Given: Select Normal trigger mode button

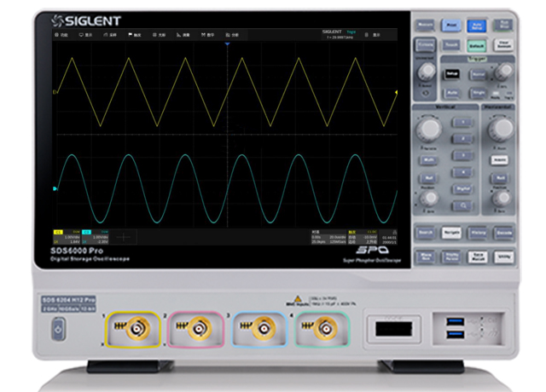Looking at the screenshot, I should click(x=478, y=74).
